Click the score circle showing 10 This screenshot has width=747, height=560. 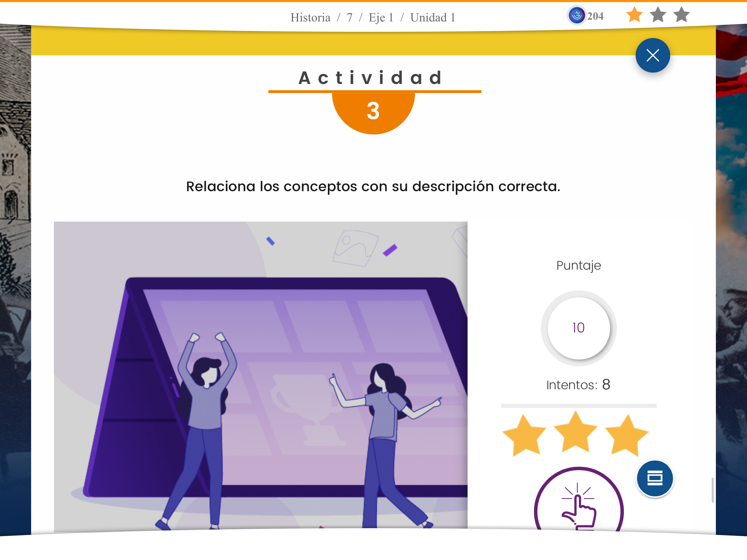[579, 328]
